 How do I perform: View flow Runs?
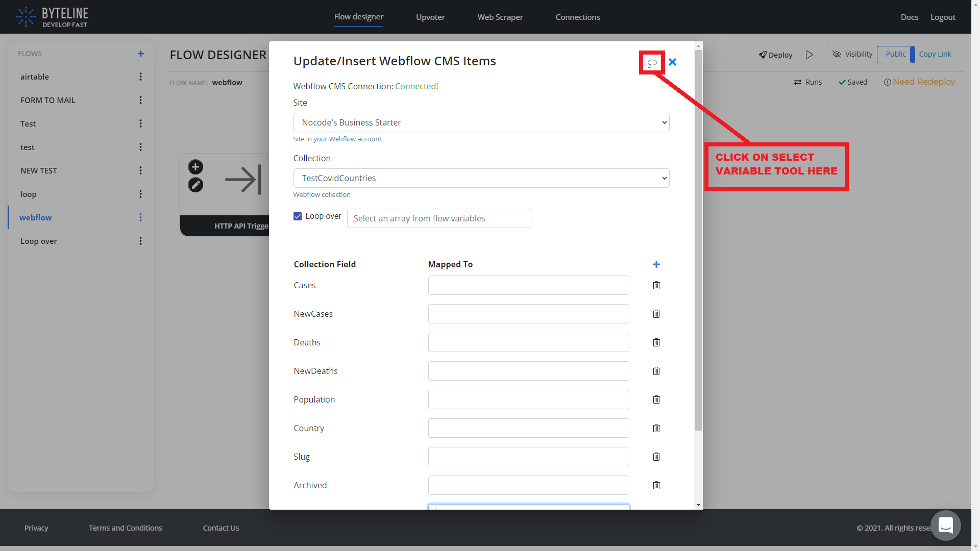pos(808,82)
